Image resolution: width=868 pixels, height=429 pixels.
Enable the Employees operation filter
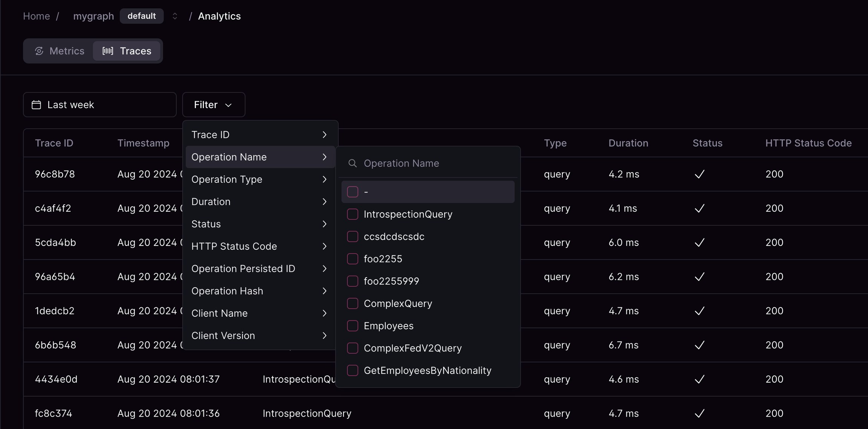click(x=352, y=325)
